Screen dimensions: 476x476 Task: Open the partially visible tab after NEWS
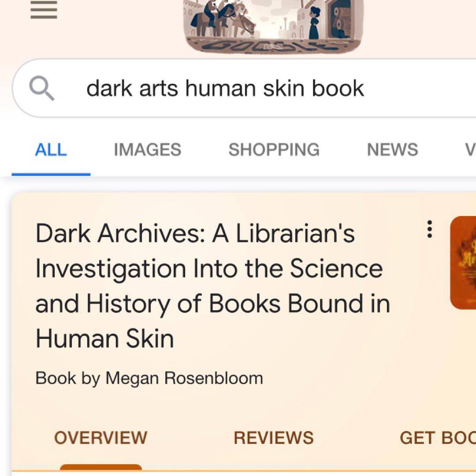pos(470,150)
